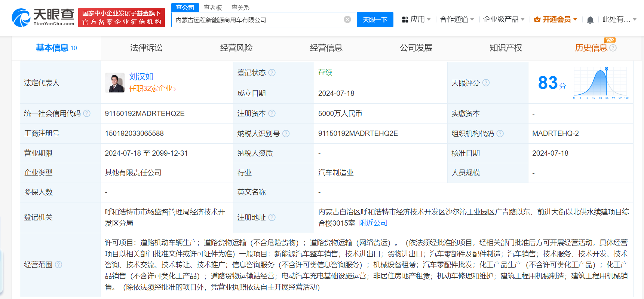Click help icon beside 历史信息 tab
644x299 pixels.
pyautogui.click(x=613, y=48)
